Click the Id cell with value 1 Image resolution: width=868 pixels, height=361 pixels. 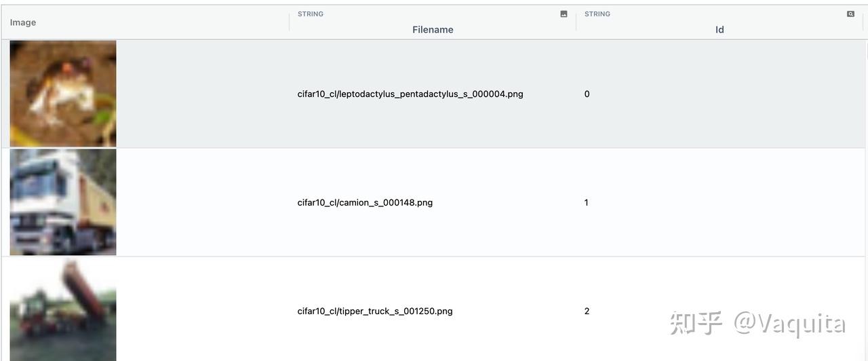pos(587,203)
